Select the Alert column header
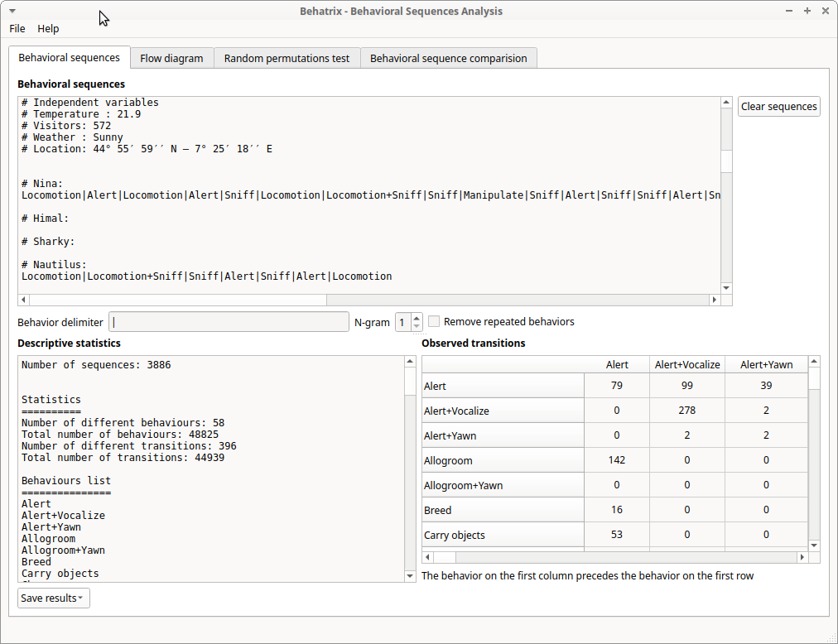838x644 pixels. 617,364
